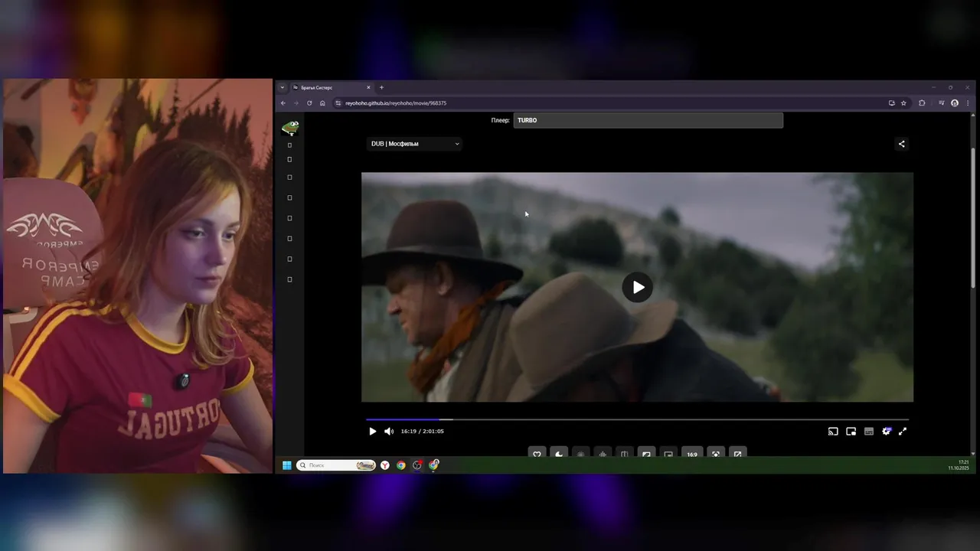Screen dimensions: 980x551
Task: Open the browser extensions puzzle icon
Action: [922, 103]
